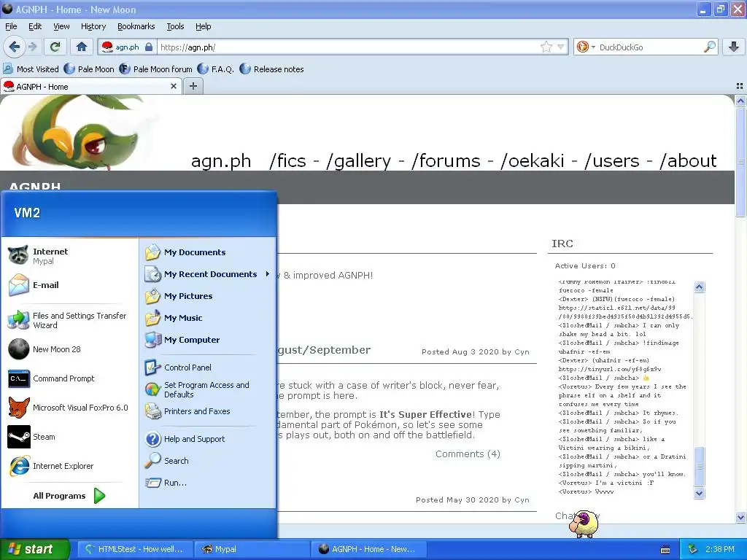Open the Pale Moon forum bookmark

[x=156, y=69]
